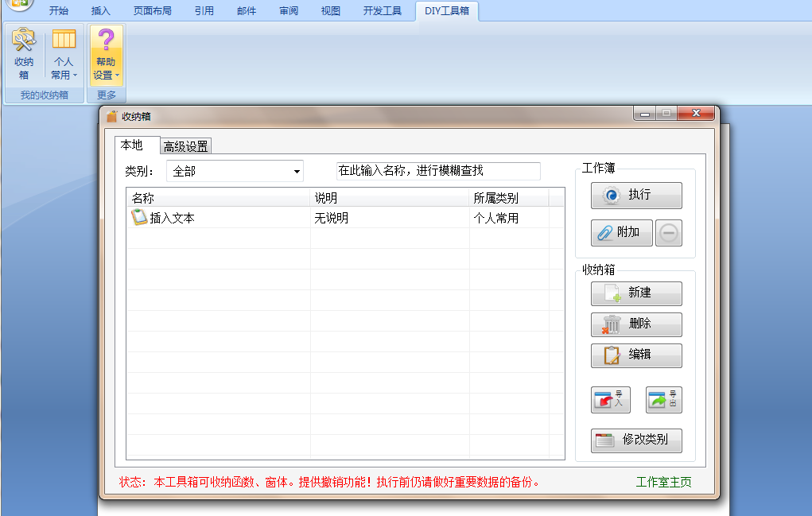Click the 导入 import icon button
Image resolution: width=812 pixels, height=516 pixels.
click(x=611, y=400)
